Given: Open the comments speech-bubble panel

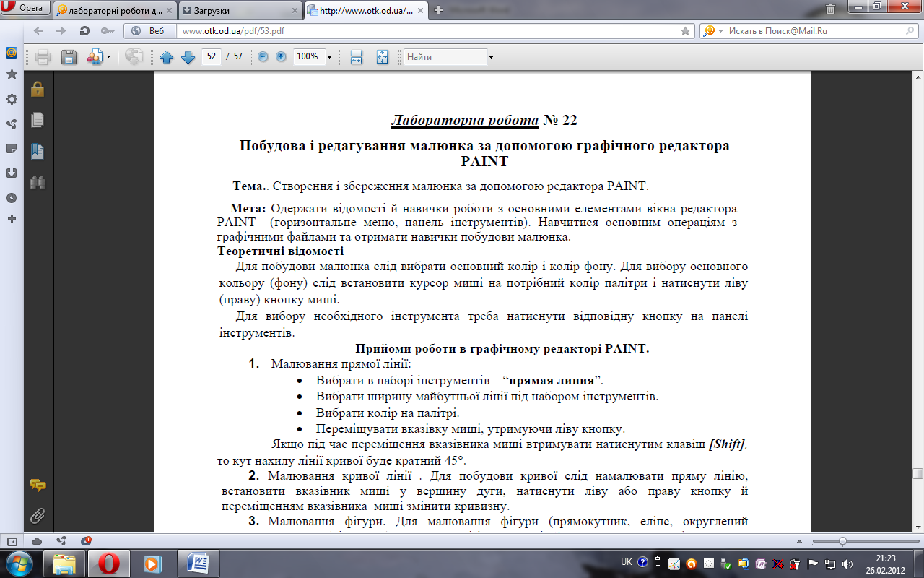Looking at the screenshot, I should click(38, 486).
